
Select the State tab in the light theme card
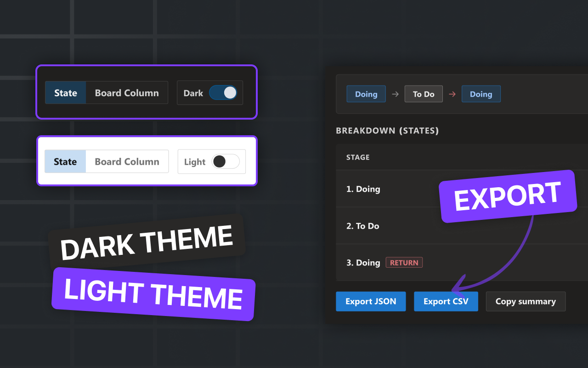tap(65, 161)
